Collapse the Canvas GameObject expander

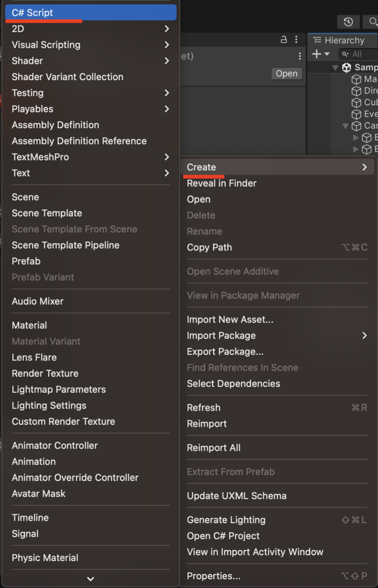pyautogui.click(x=346, y=126)
